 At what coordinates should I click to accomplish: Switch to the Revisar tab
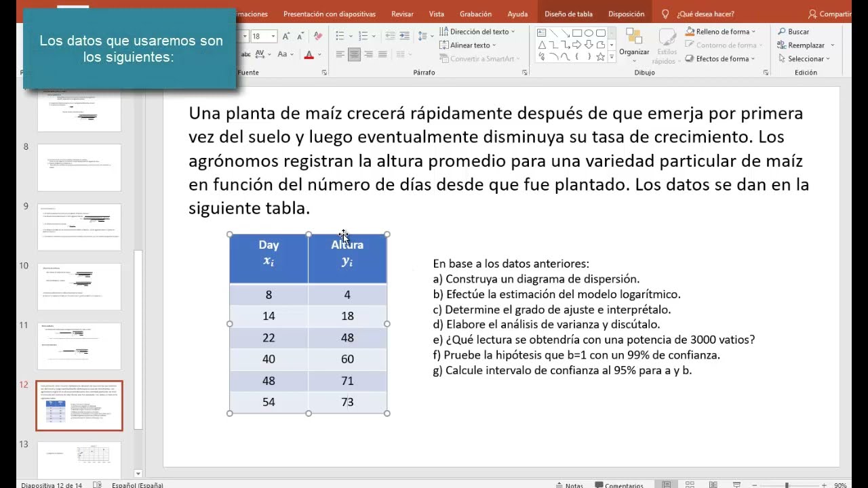[x=402, y=14]
